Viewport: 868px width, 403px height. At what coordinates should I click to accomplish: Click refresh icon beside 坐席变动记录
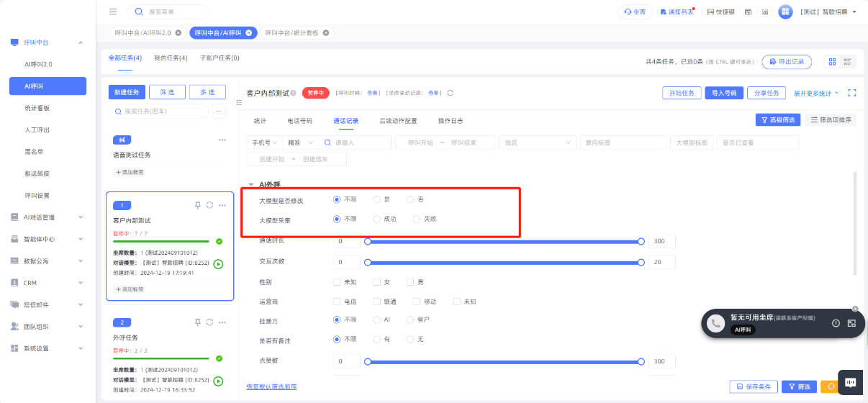tap(450, 93)
